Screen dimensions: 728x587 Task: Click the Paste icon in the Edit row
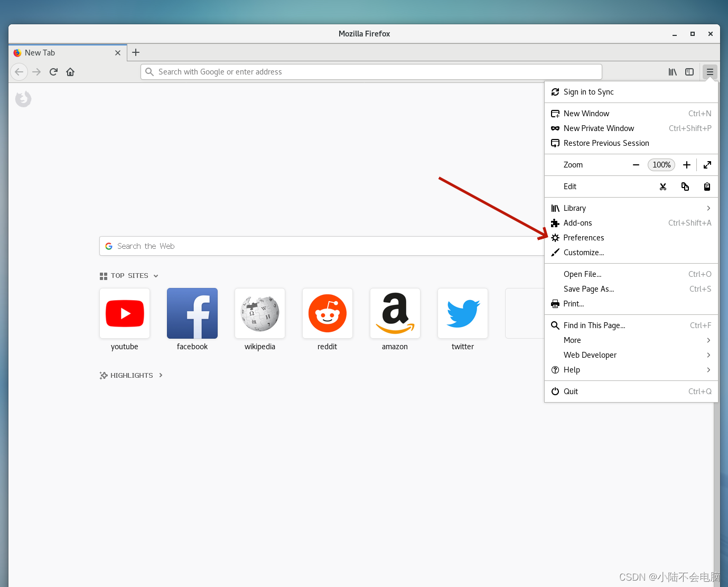click(x=707, y=187)
